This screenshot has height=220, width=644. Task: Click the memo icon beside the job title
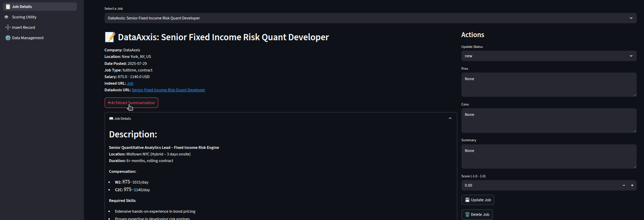point(110,37)
